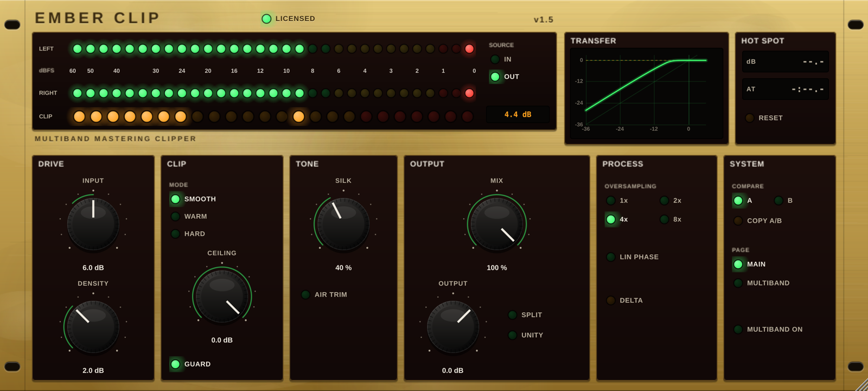868x391 pixels.
Task: Switch to the MULTIBAND page
Action: 762,283
